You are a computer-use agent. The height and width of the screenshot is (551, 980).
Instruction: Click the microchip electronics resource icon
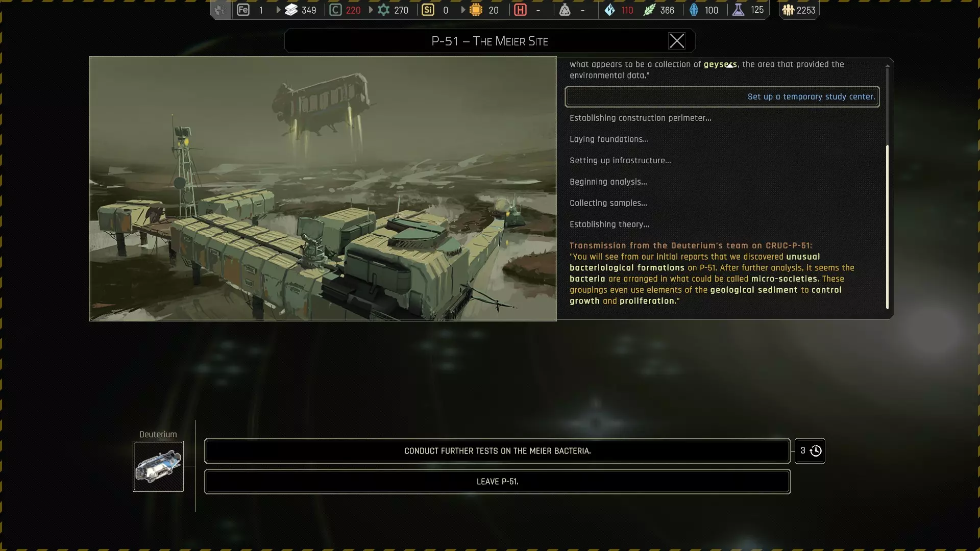(476, 10)
